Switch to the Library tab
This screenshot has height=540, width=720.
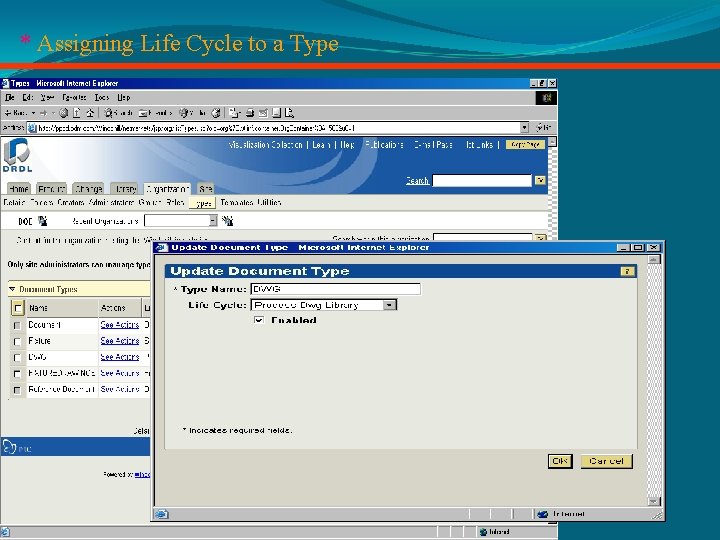[x=124, y=189]
